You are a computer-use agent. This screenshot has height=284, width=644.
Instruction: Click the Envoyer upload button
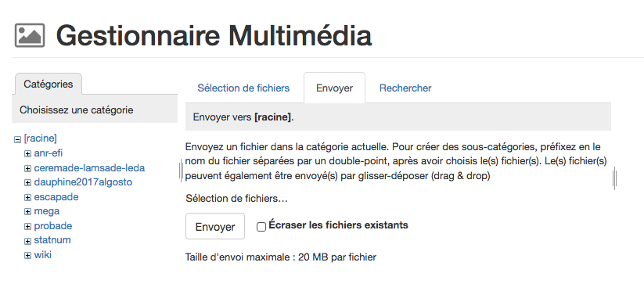215,226
